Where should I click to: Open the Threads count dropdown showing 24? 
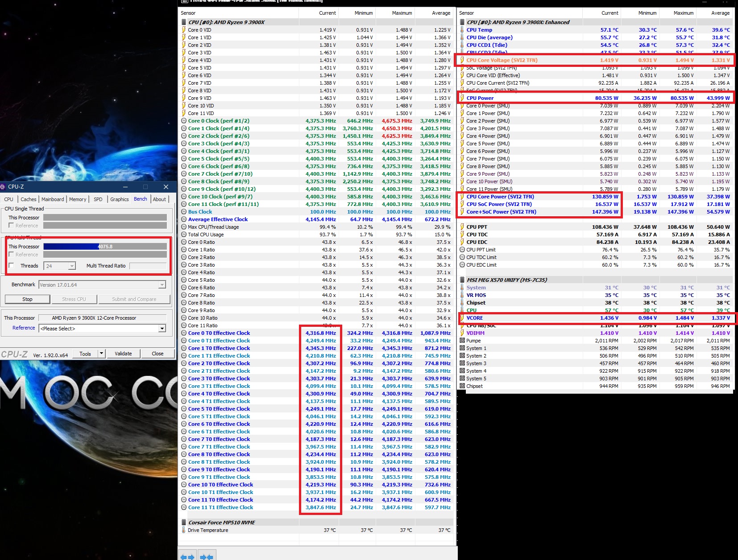pos(71,266)
